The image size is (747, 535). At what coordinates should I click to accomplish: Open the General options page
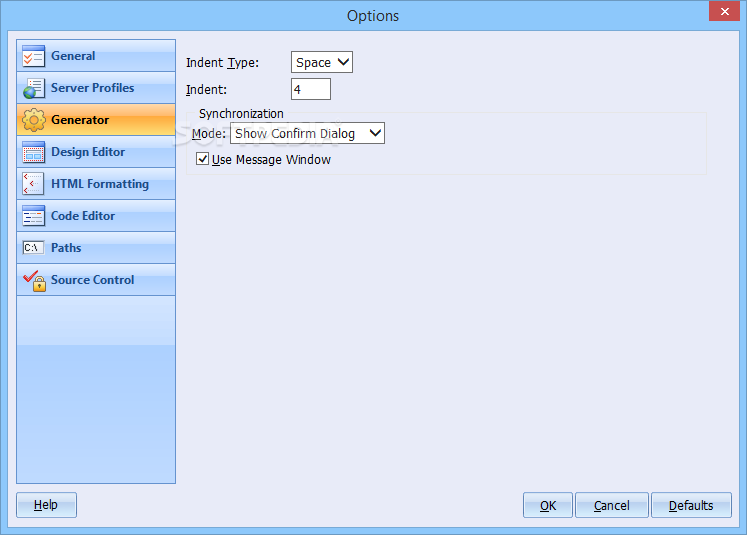tap(96, 56)
